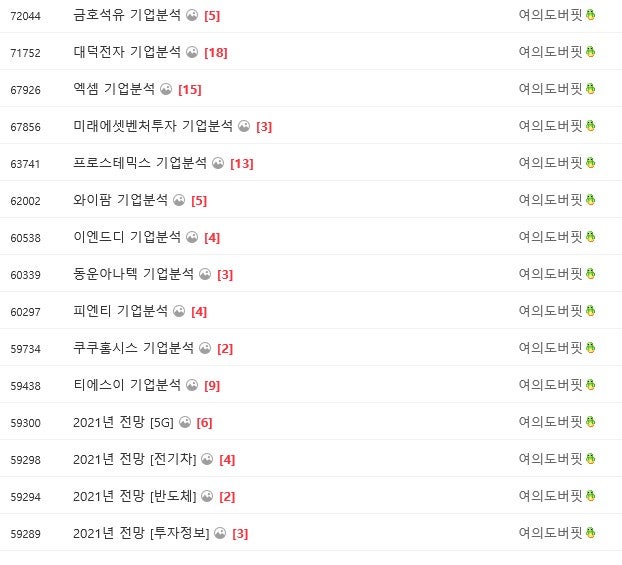622x565 pixels.
Task: Click image icon beside 2021년 전망 [5G]
Action: tap(185, 422)
